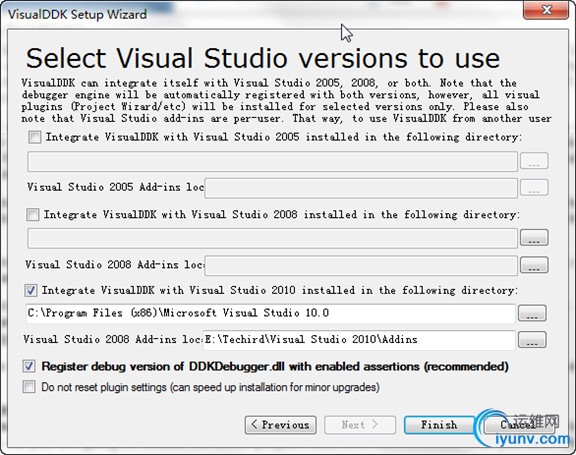Click the 'Visual Studio 2005 Add-ins loc' label
This screenshot has height=455, width=576.
tap(115, 187)
